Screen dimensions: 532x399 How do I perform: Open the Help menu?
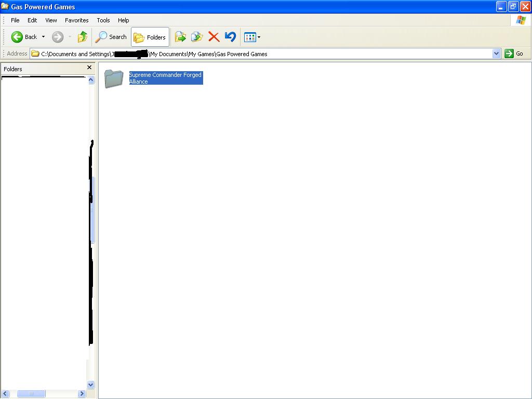124,20
